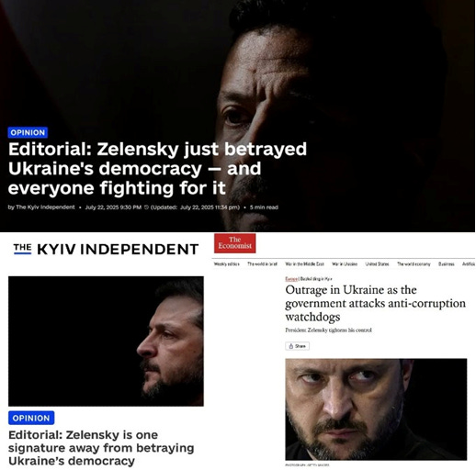Click the Zelensky profile photo thumbnail
Screen dimensions: 476x470
click(x=106, y=341)
